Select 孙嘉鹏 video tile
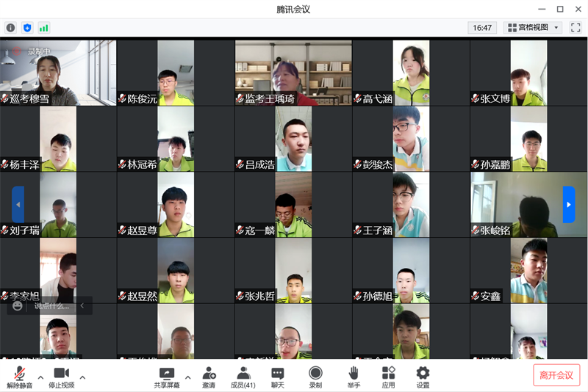Screen dimensions: 588x392 (528, 139)
